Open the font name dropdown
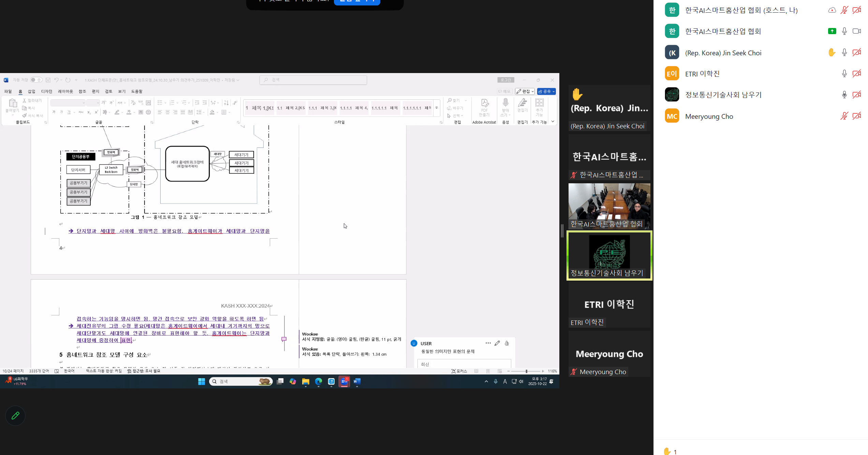 tap(84, 103)
